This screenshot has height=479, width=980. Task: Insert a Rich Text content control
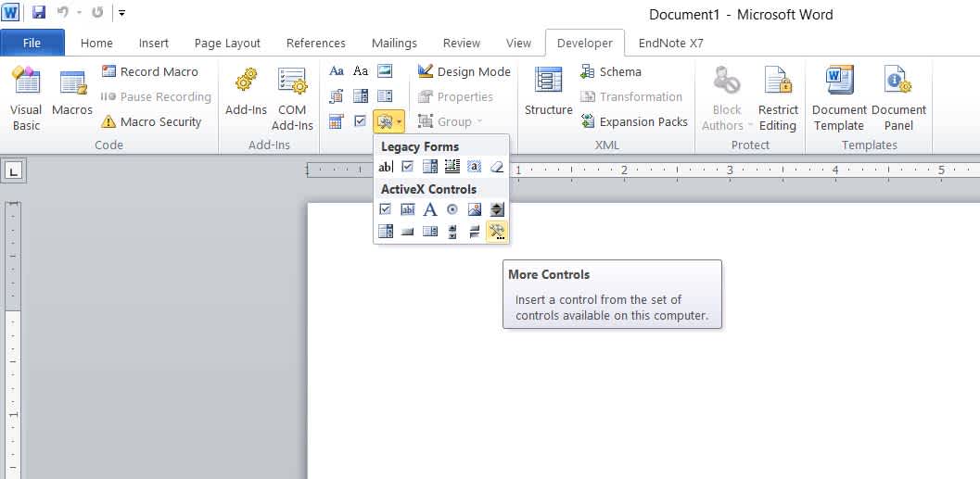(x=337, y=71)
